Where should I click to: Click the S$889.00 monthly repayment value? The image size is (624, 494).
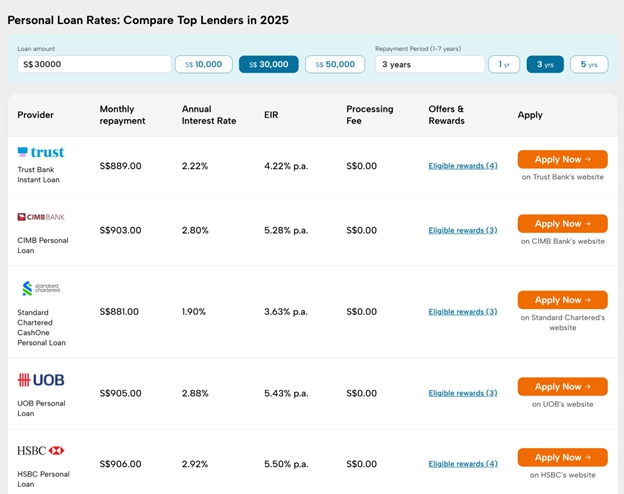(x=121, y=166)
